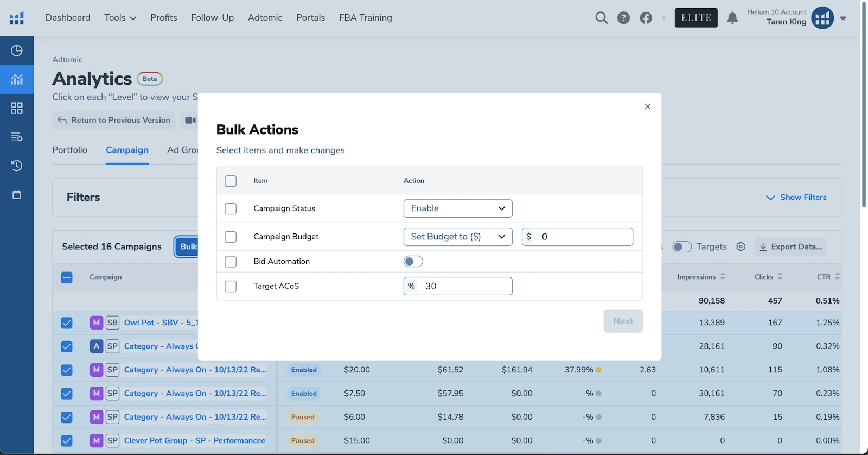The width and height of the screenshot is (868, 455).
Task: Click the 37.99% ACoS yellow indicator dot
Action: pyautogui.click(x=598, y=370)
